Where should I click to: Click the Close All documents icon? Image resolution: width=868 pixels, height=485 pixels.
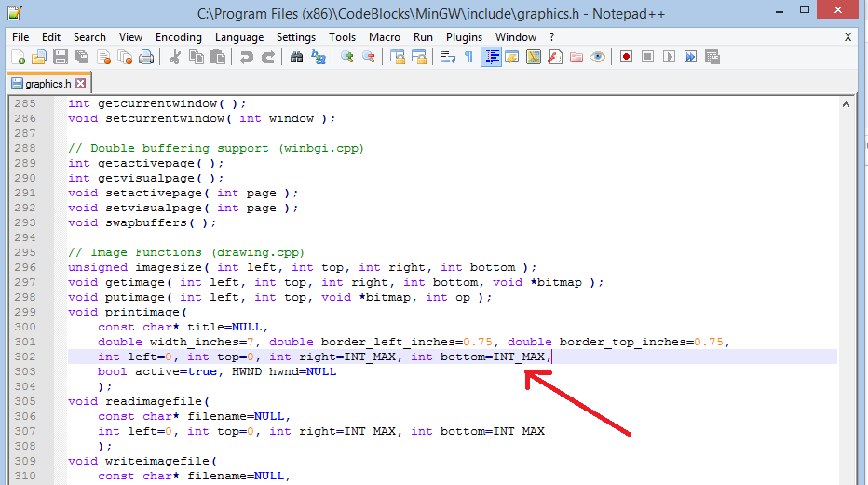coord(125,57)
